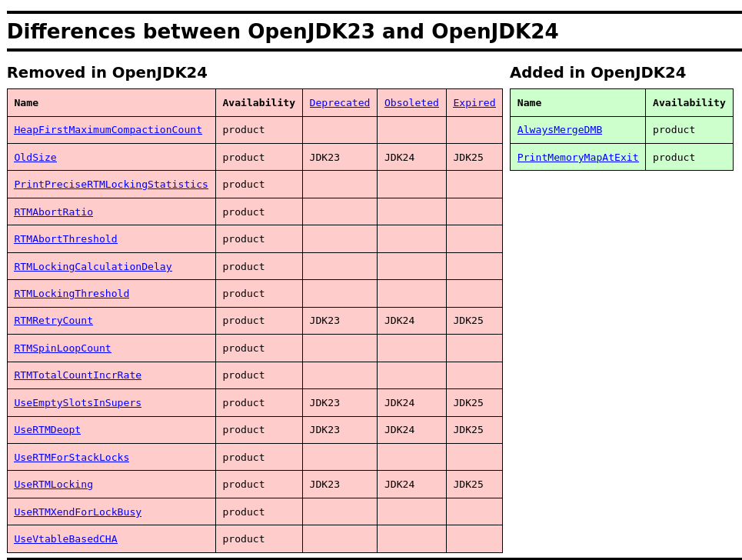Click 'JDK25' in the RTMRetryCount row
Viewport: 742px width, 560px height.
coord(468,321)
